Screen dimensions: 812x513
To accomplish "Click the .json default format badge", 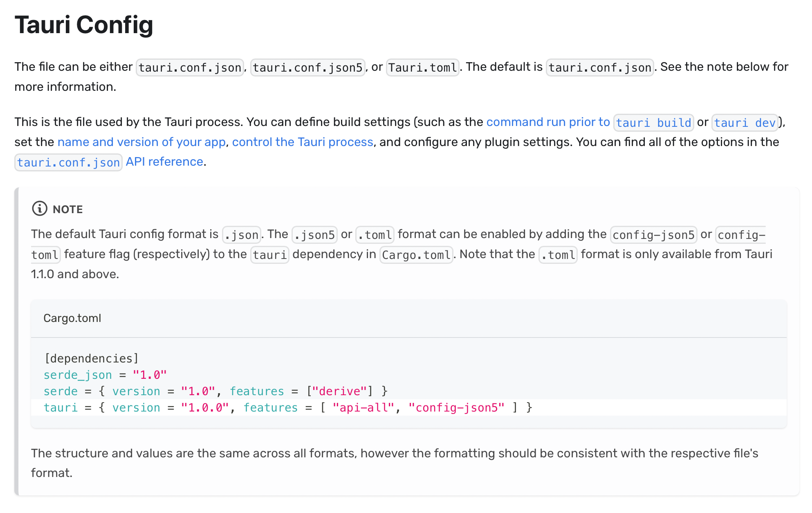I will pos(241,234).
